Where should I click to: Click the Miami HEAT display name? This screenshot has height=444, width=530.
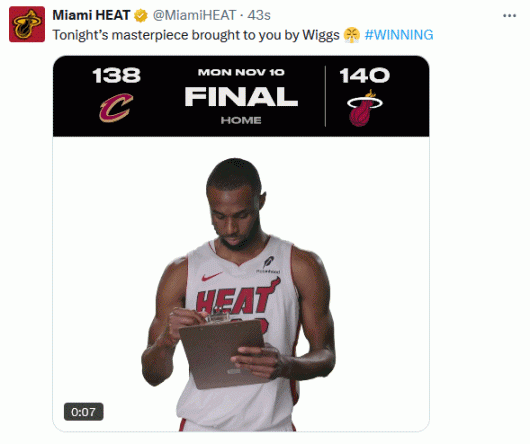coord(91,15)
